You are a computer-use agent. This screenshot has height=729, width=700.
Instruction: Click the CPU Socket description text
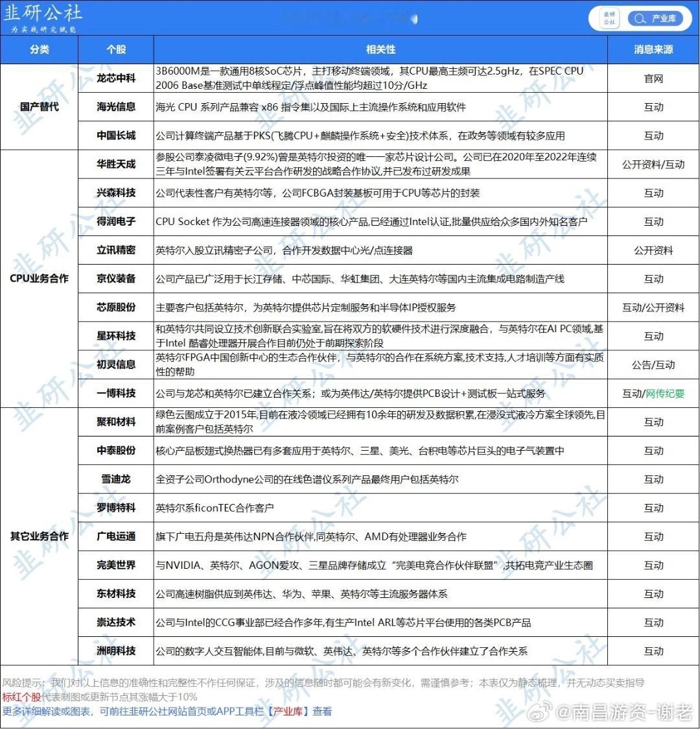click(x=371, y=222)
